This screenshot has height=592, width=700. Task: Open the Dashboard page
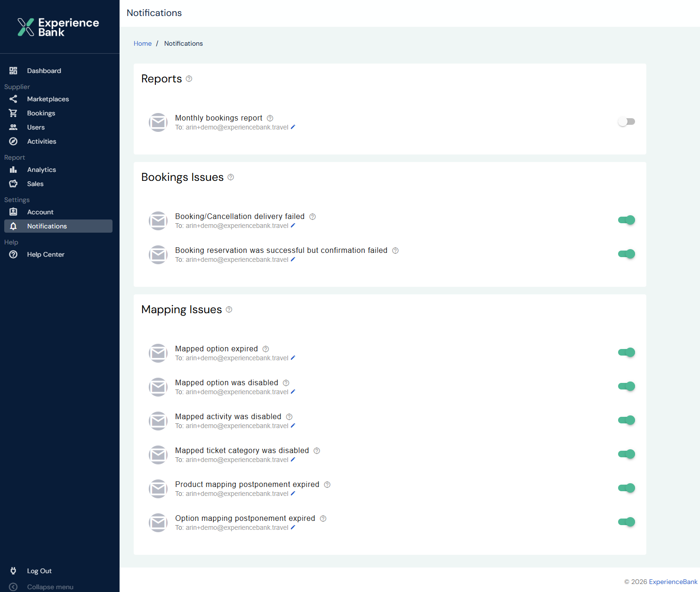44,71
